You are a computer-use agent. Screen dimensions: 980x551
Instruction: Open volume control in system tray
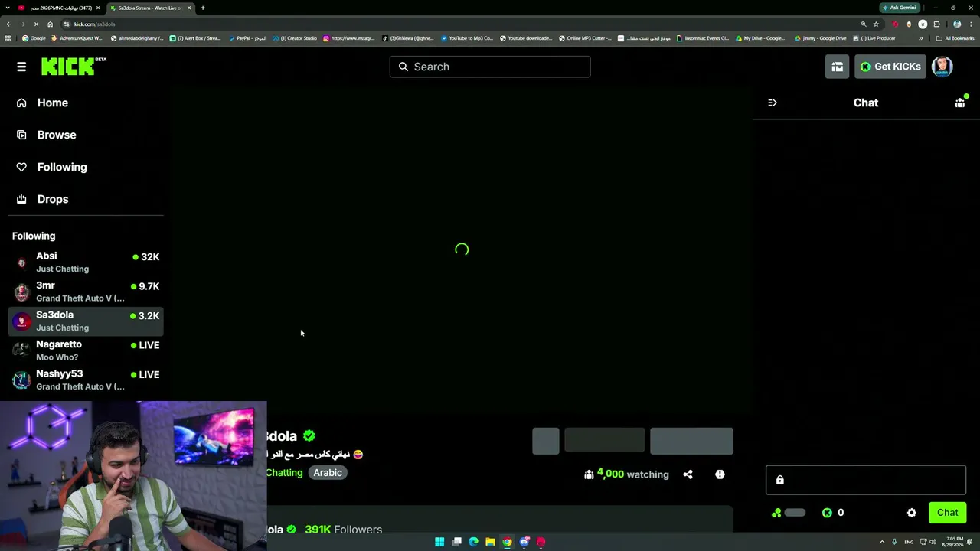tap(933, 542)
